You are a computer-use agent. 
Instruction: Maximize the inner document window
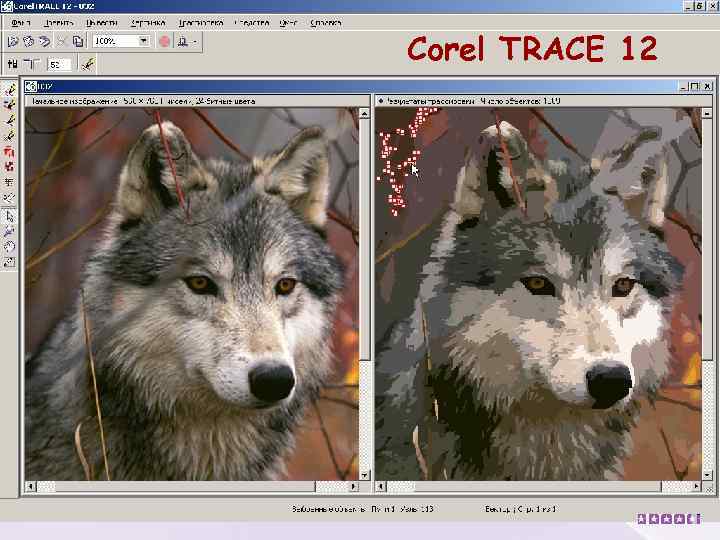pos(695,86)
